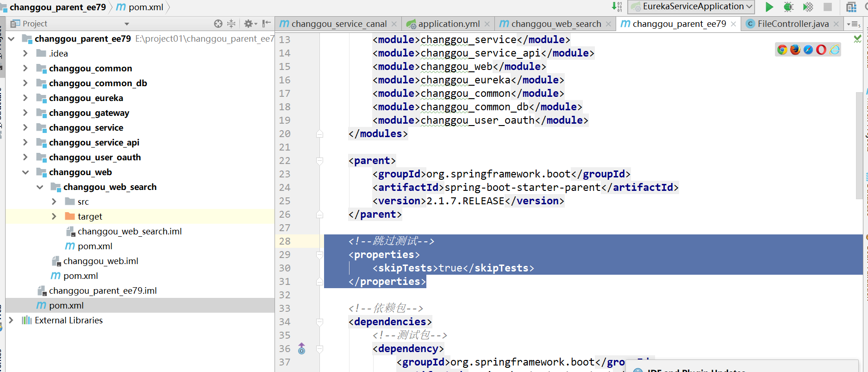
Task: Run with coverage icon in toolbar
Action: pyautogui.click(x=808, y=7)
